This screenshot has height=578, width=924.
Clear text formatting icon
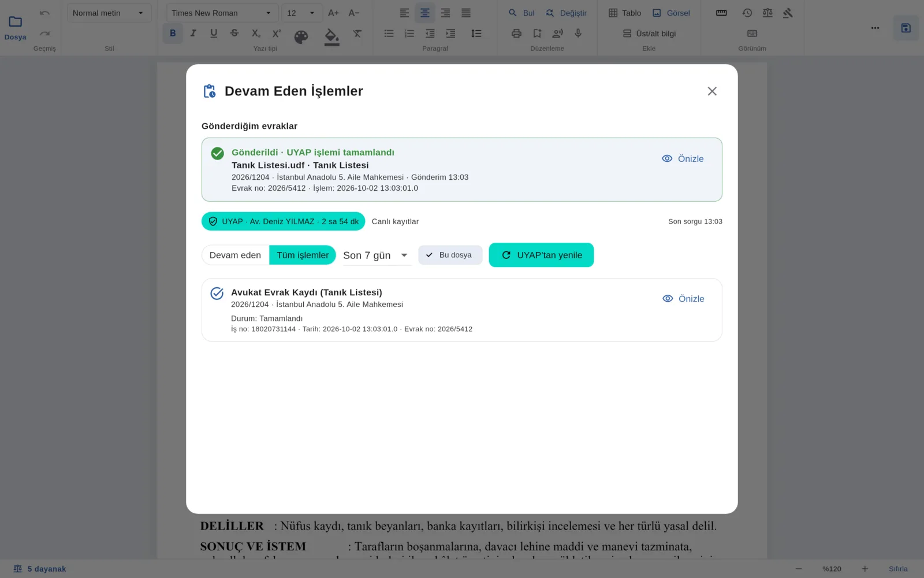[357, 34]
